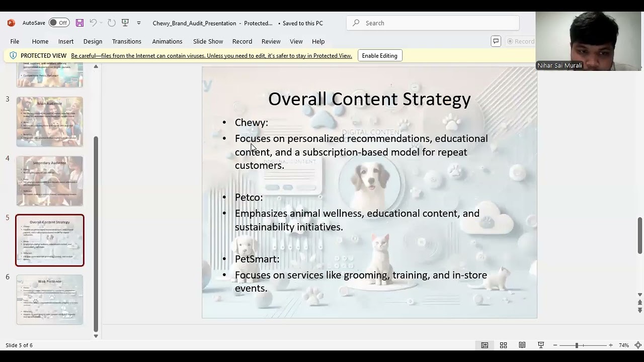Image resolution: width=644 pixels, height=362 pixels.
Task: Click the zoom out minus icon
Action: point(555,345)
